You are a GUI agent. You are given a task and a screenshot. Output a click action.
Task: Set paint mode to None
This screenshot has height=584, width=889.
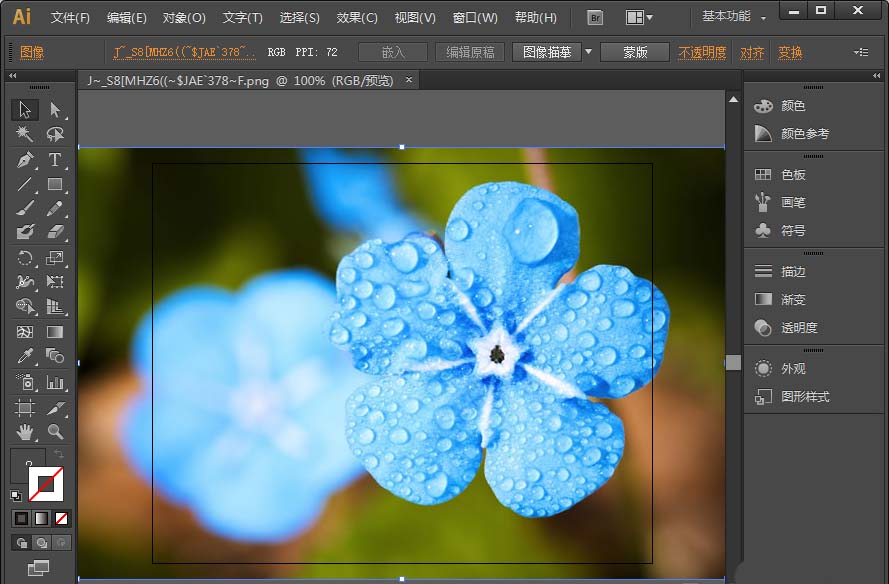62,518
